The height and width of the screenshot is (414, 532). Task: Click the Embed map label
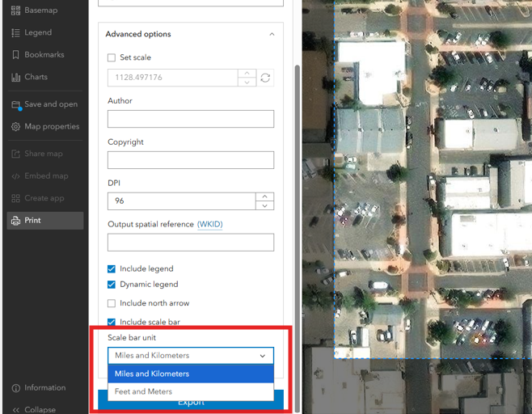(46, 176)
